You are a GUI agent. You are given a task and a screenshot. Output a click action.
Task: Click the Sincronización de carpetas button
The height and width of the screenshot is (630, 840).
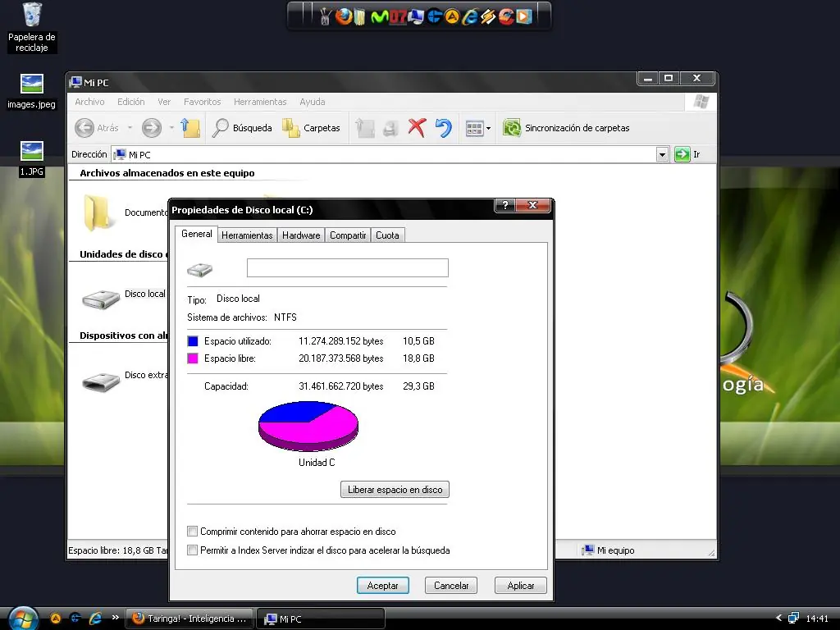point(566,128)
